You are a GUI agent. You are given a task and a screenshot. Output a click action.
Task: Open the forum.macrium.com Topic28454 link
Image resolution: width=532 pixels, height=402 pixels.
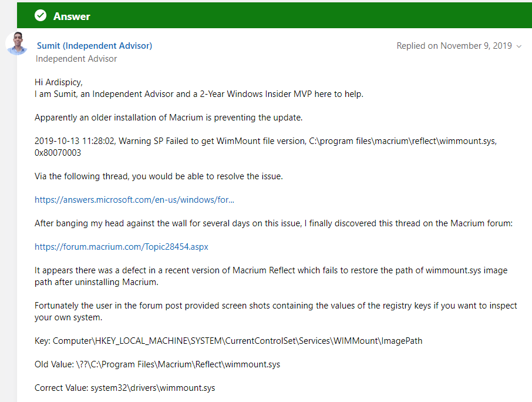click(122, 247)
